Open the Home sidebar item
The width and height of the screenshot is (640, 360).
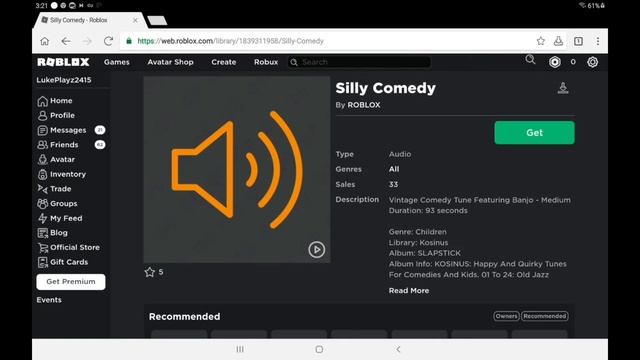click(55, 101)
